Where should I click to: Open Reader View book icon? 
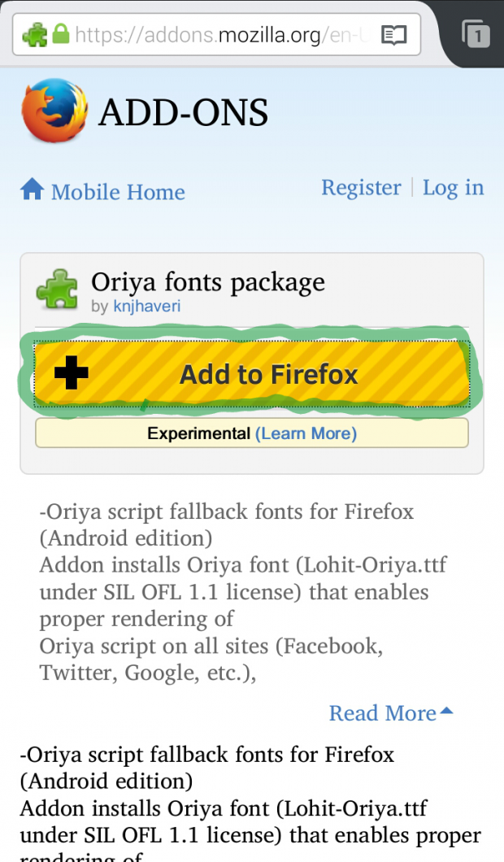pos(394,35)
